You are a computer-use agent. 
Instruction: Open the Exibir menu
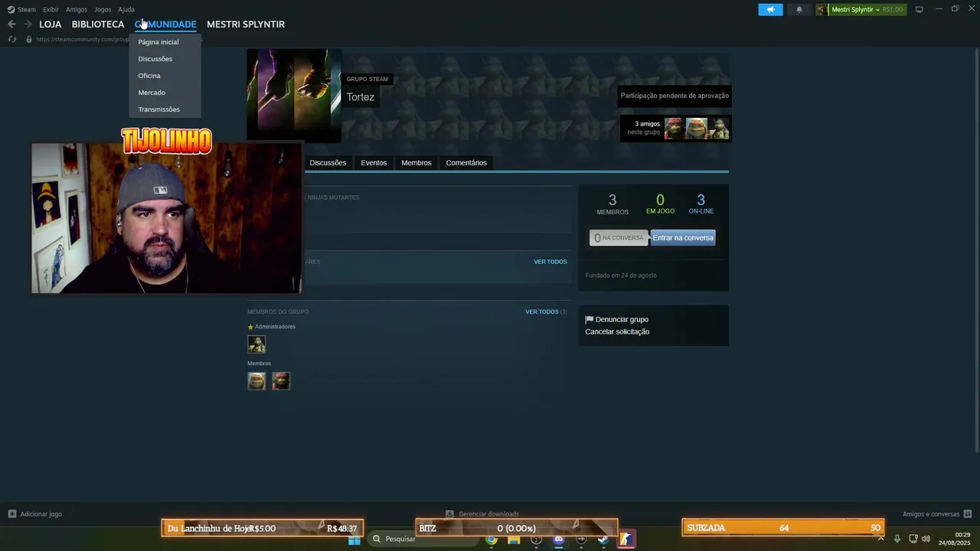[x=51, y=10]
